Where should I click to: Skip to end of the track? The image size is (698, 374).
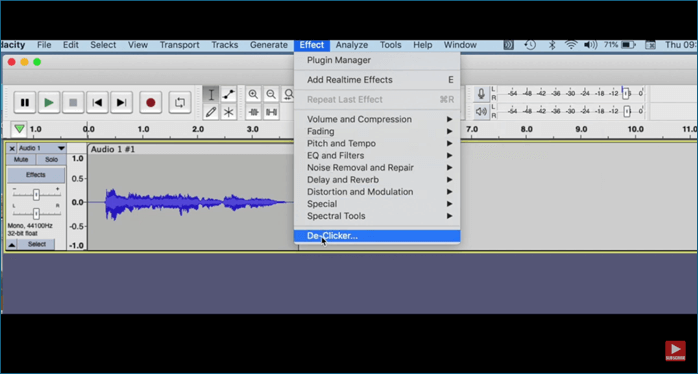121,103
